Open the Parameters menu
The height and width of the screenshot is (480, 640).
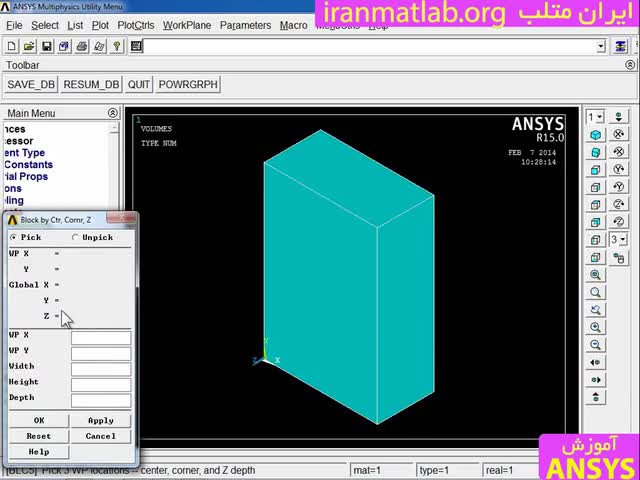[245, 25]
